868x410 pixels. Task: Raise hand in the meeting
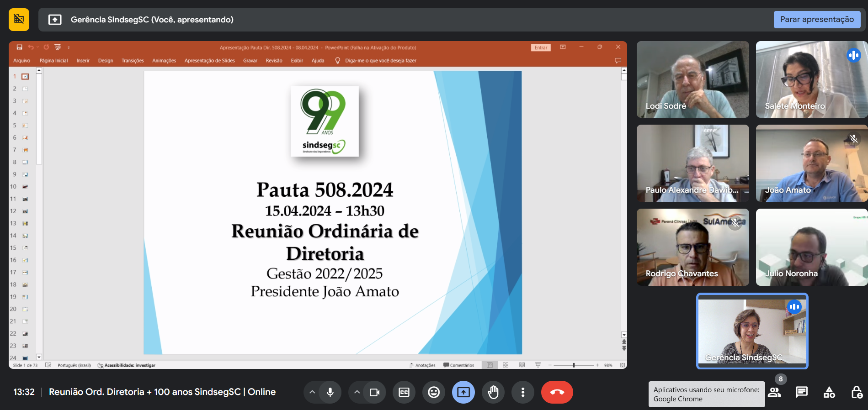tap(493, 392)
